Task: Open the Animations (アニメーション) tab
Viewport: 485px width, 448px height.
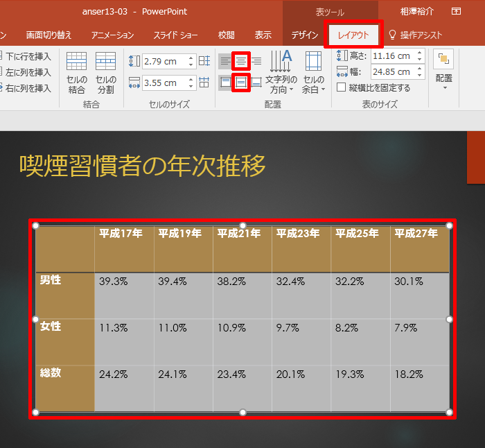Action: (112, 35)
